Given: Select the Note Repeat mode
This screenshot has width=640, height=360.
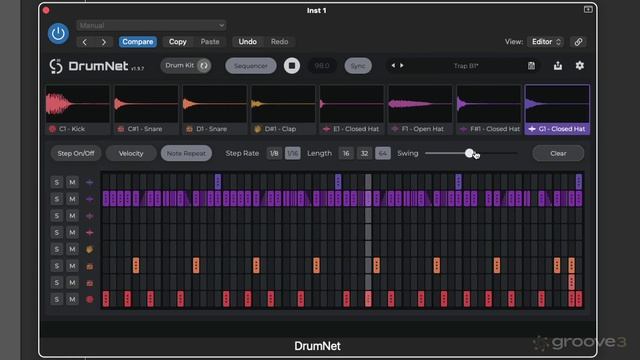Looking at the screenshot, I should (x=186, y=153).
